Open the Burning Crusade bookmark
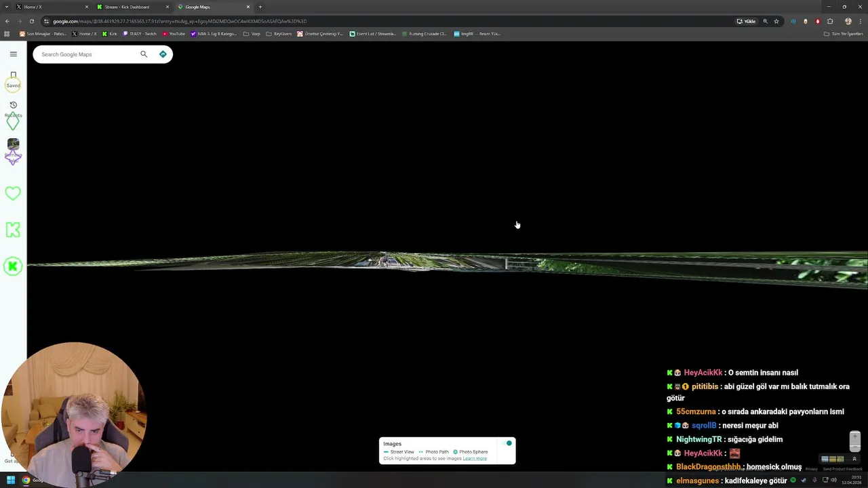Image resolution: width=868 pixels, height=488 pixels. [x=424, y=33]
